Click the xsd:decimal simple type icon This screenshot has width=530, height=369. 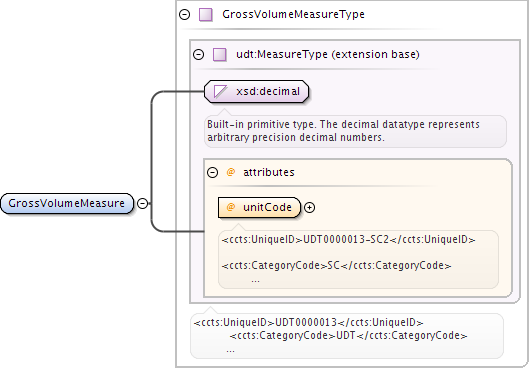220,91
